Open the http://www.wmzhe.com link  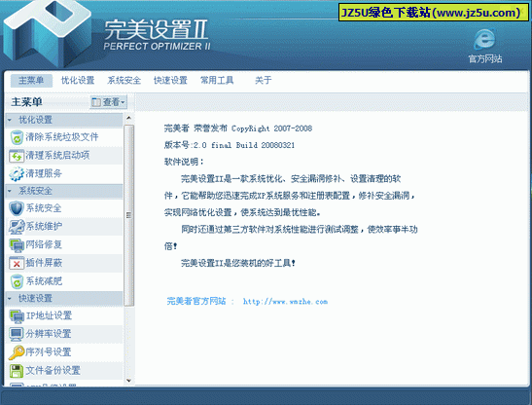(285, 302)
